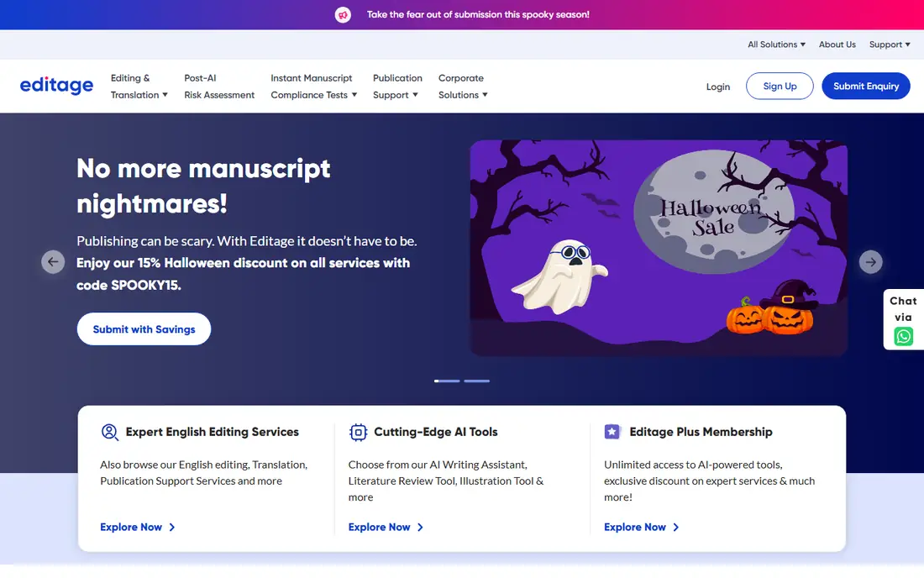Click the Expert English Editing Services heading

213,432
